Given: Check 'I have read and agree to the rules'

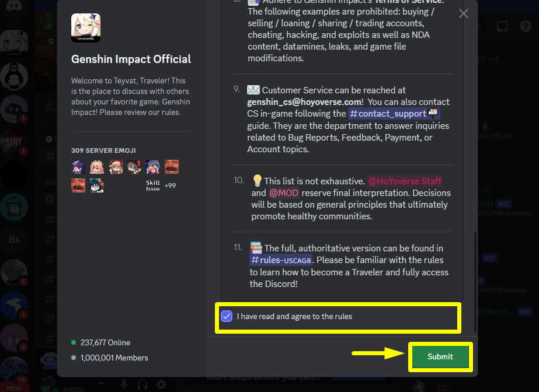Looking at the screenshot, I should [227, 316].
